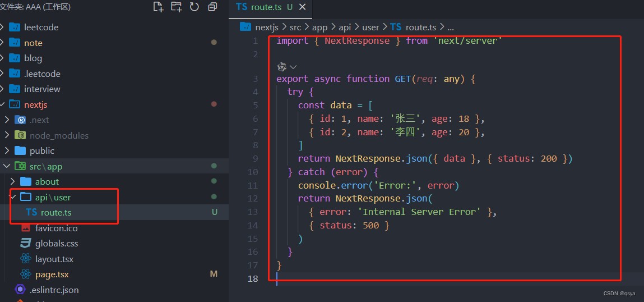Select the leetcode folder icon
Screen dimensions: 644x302
click(15, 27)
